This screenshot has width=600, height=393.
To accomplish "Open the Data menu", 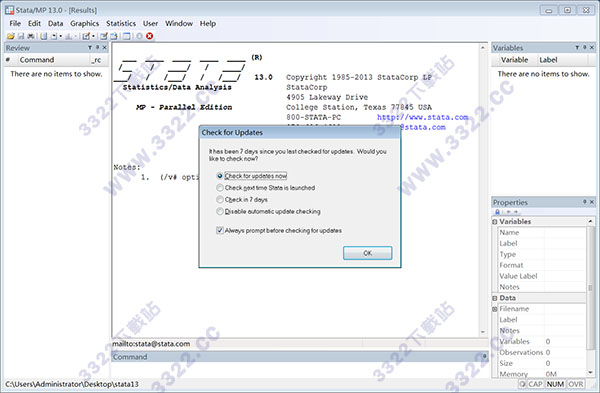I will click(55, 23).
